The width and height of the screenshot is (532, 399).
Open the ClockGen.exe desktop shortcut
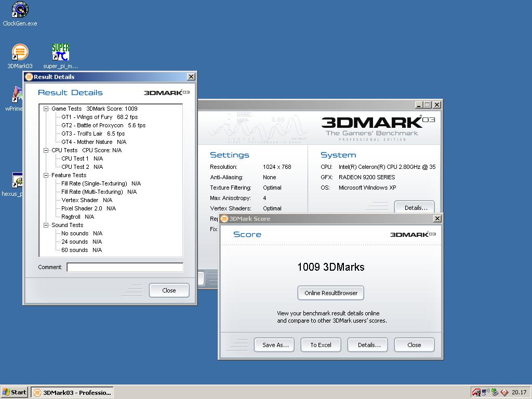click(x=20, y=13)
